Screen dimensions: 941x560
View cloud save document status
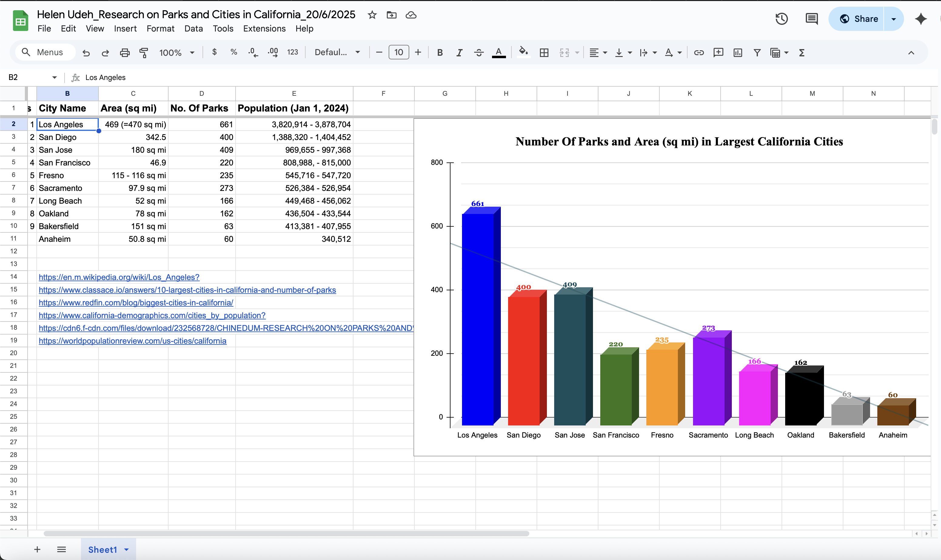coord(411,15)
